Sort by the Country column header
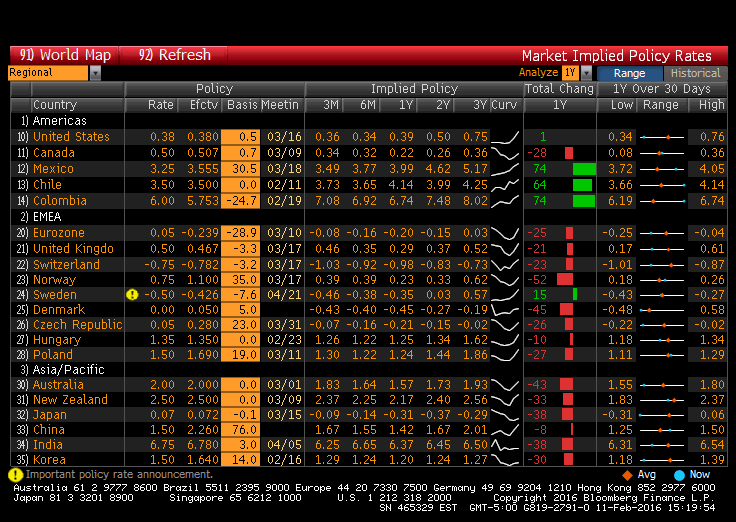 tap(77, 105)
